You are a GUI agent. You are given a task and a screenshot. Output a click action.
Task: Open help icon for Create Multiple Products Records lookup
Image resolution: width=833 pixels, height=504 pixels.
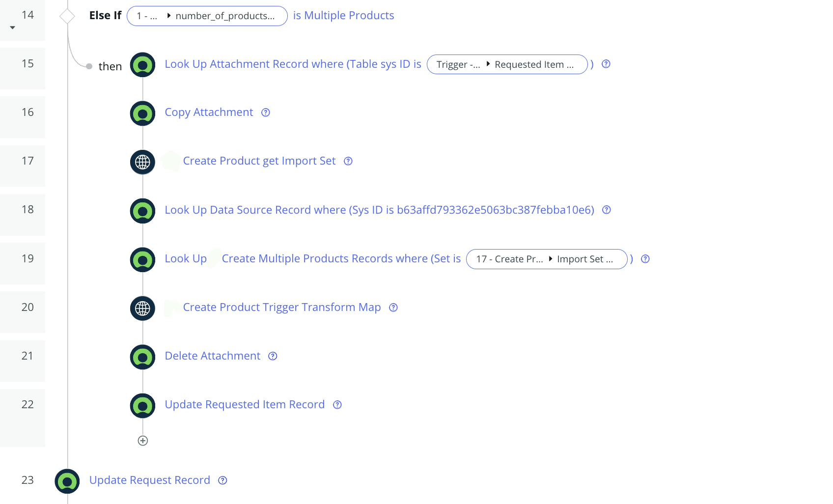645,259
